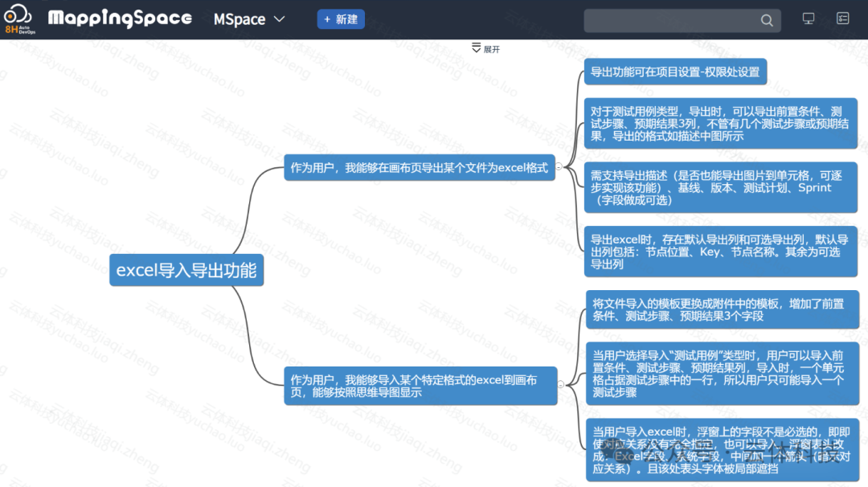868x487 pixels.
Task: Click the MappingSpace title logo
Action: [x=120, y=18]
